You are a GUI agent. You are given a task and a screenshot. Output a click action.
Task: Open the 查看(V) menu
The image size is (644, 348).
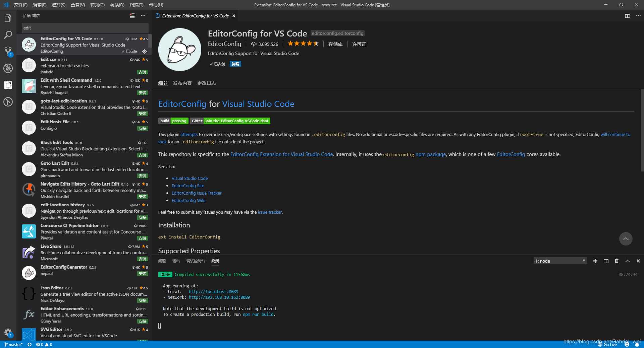[78, 5]
